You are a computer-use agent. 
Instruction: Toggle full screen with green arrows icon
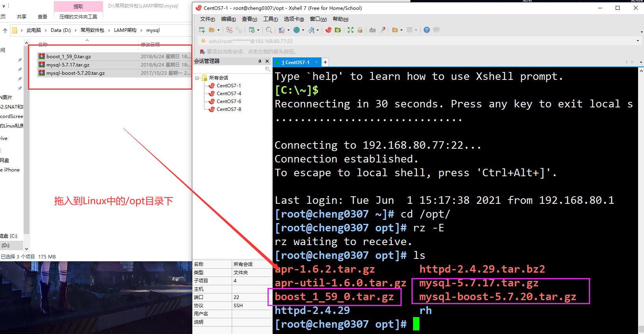click(350, 30)
